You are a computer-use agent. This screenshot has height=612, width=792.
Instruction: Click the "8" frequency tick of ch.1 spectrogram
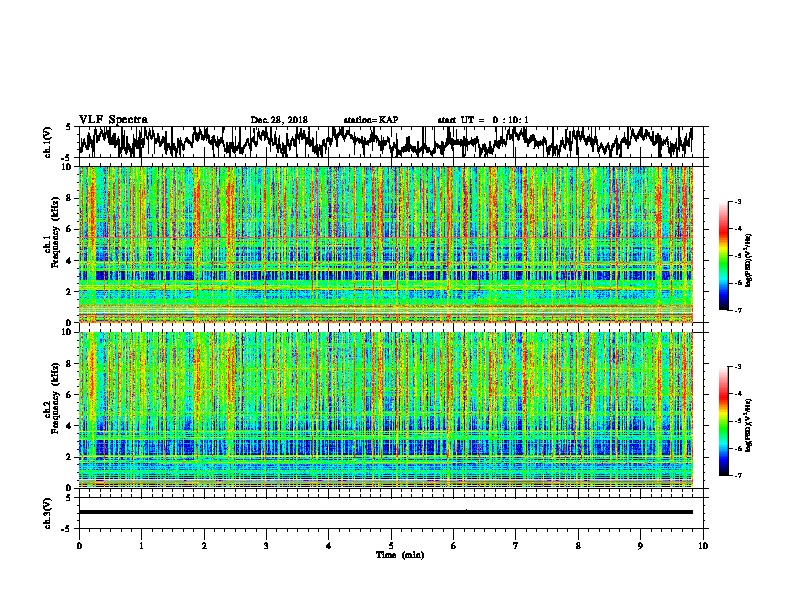click(71, 198)
